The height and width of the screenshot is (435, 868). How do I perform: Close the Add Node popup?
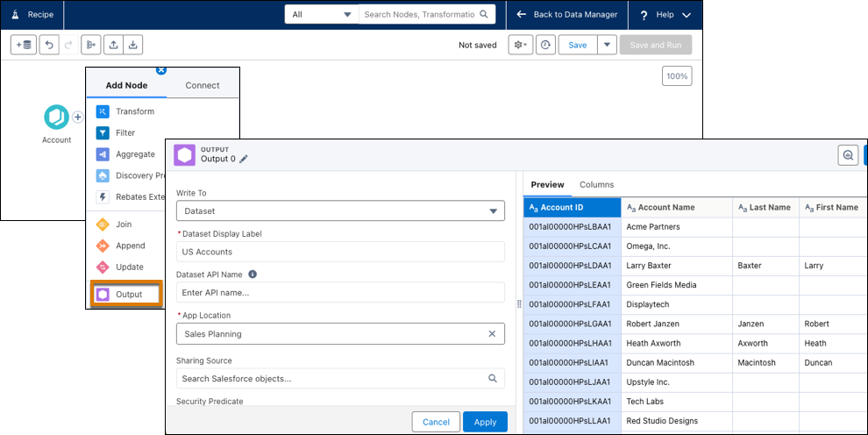click(161, 70)
